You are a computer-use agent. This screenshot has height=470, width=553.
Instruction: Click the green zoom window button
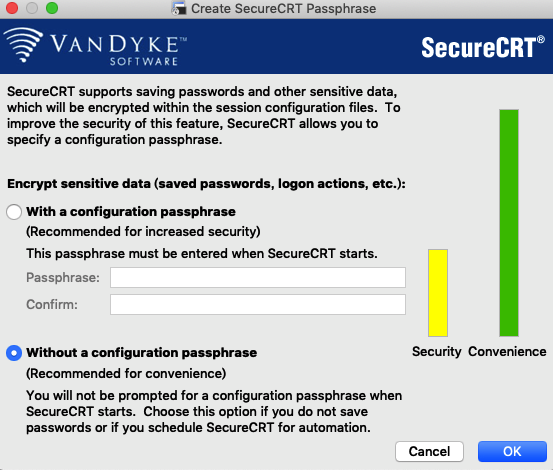click(x=52, y=8)
